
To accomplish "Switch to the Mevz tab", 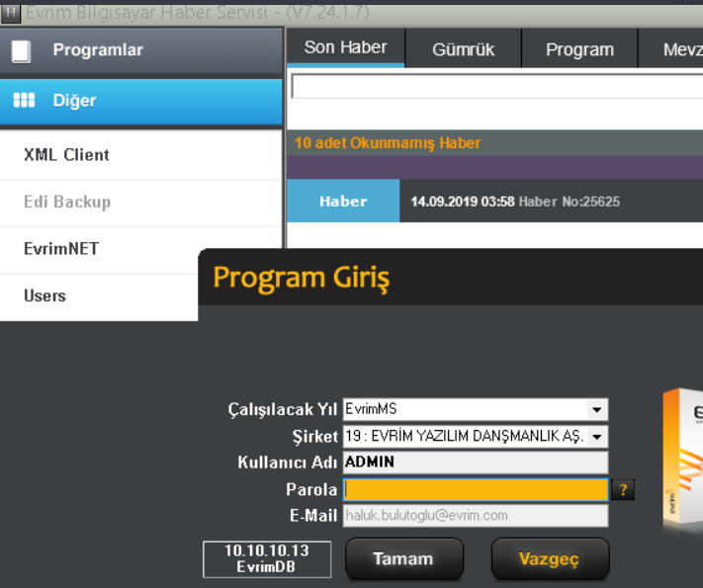I will pos(671,49).
